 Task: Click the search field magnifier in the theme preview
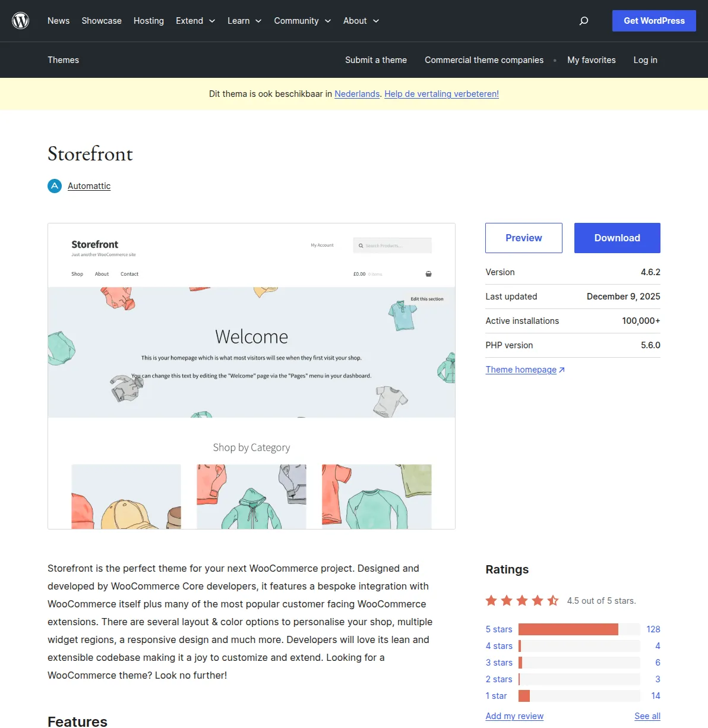(361, 245)
